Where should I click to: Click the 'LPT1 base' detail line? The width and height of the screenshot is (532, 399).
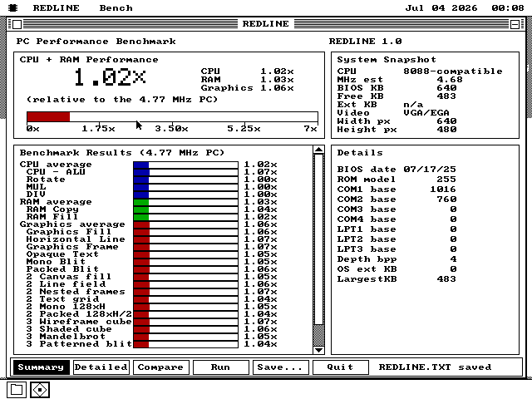click(397, 229)
